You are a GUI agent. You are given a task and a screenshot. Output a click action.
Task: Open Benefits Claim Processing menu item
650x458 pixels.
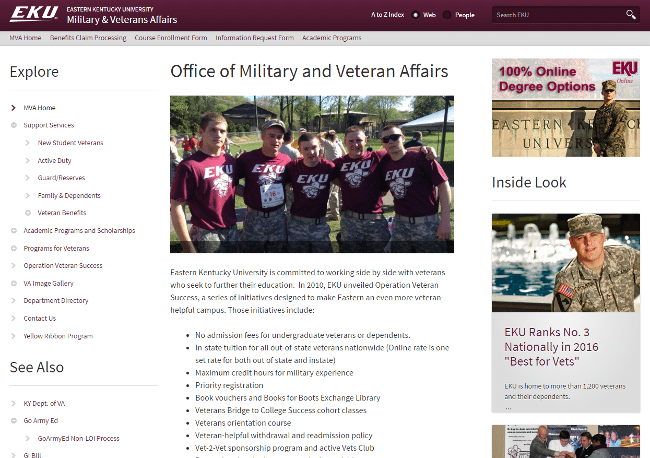pos(88,38)
